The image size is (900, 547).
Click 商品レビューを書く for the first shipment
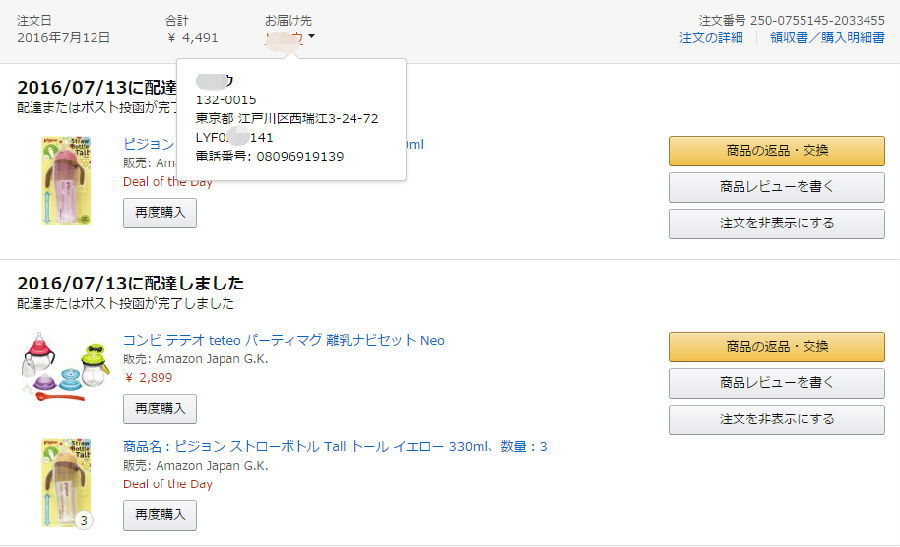click(x=776, y=187)
